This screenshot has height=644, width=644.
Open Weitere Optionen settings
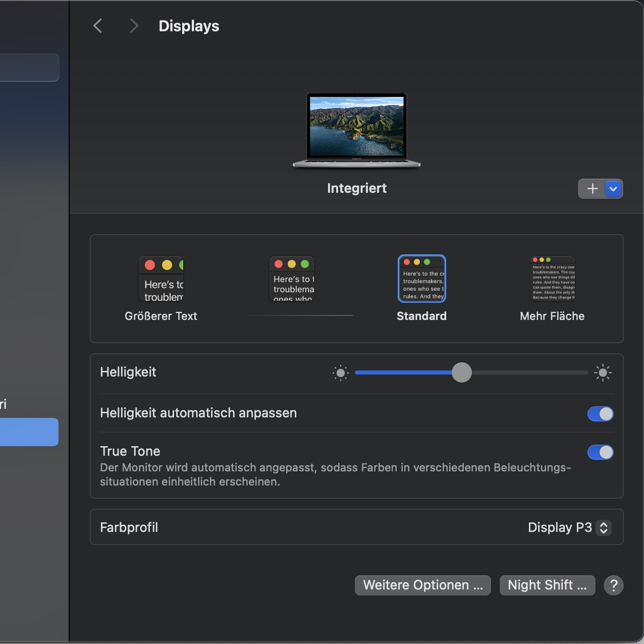(422, 585)
